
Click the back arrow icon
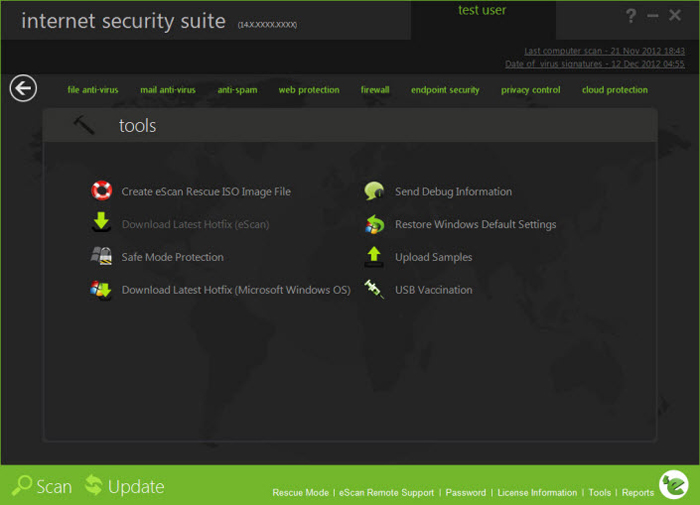click(23, 88)
